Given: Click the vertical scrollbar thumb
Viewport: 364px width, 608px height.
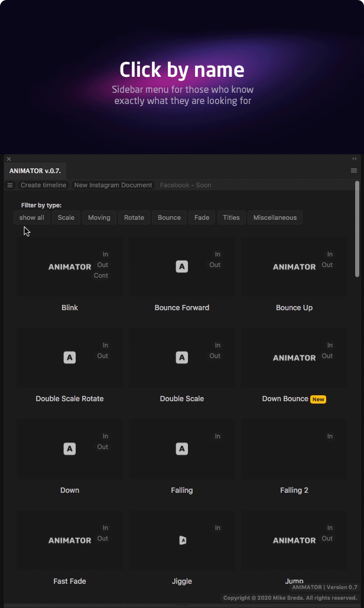Looking at the screenshot, I should [357, 229].
